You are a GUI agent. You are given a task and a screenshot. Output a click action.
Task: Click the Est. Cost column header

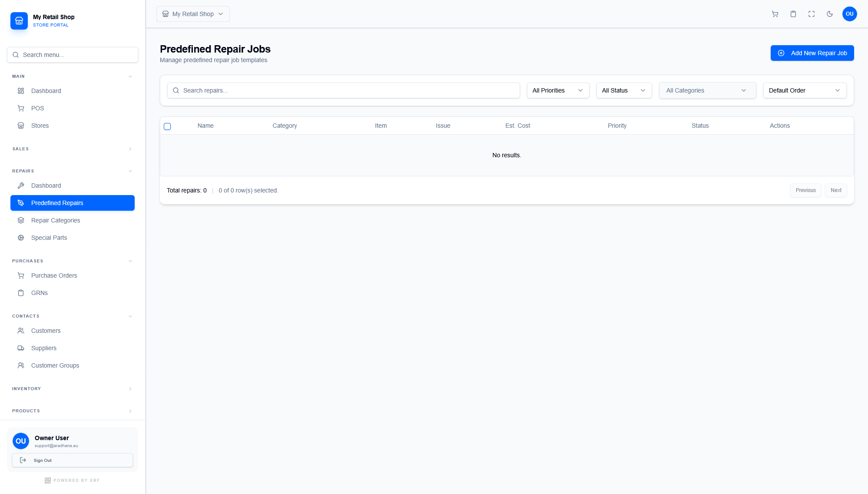point(517,126)
